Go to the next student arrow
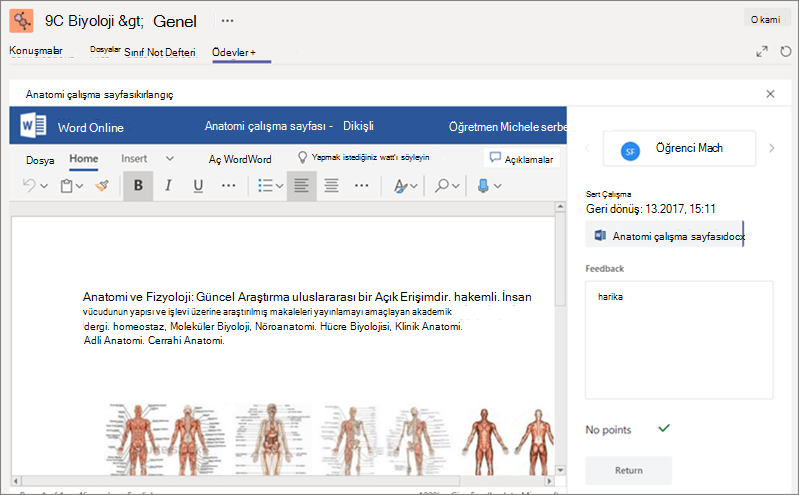The height and width of the screenshot is (495, 799). 771,148
